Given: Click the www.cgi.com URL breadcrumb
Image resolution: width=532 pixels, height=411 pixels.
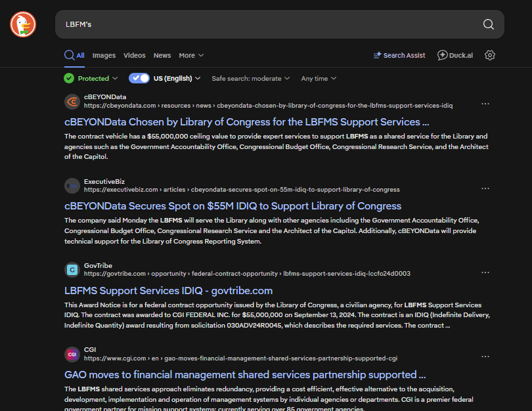Looking at the screenshot, I should (x=240, y=358).
